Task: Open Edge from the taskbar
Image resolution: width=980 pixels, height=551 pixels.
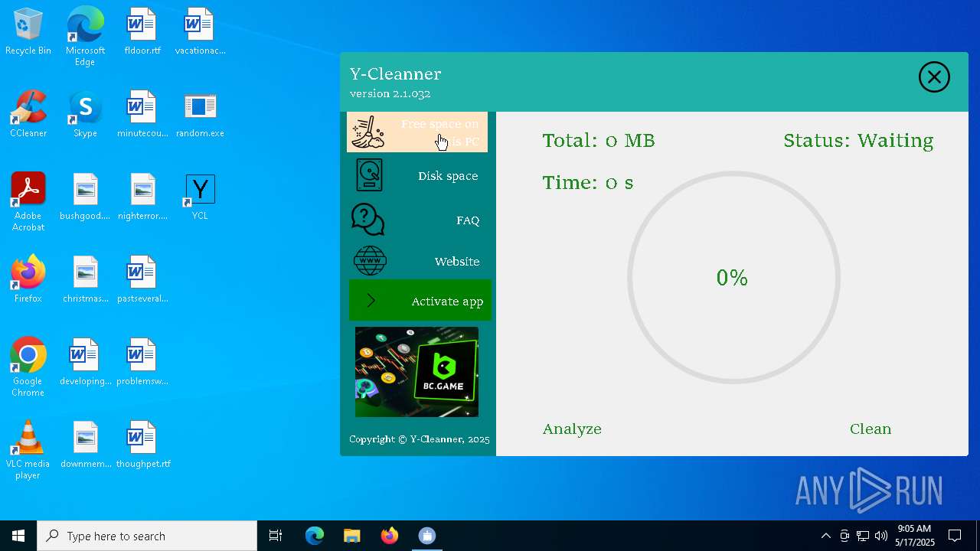Action: (x=315, y=536)
